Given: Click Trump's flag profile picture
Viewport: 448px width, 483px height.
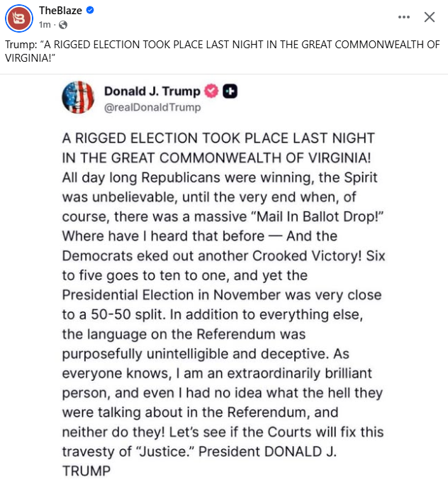Looking at the screenshot, I should tap(79, 97).
